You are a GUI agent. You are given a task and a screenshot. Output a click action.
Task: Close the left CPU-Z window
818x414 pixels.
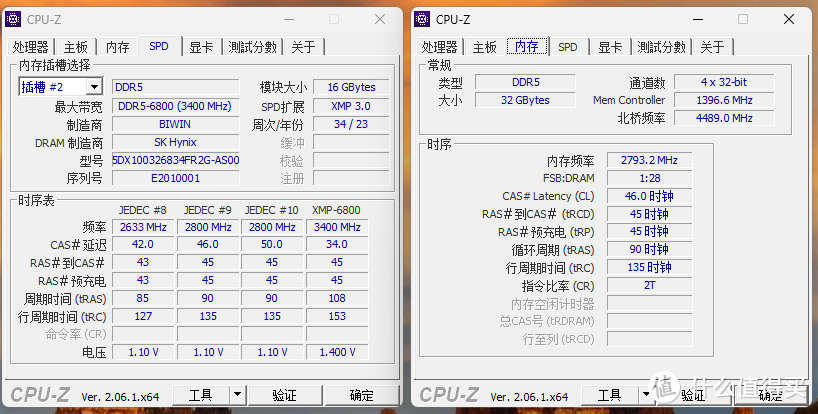pyautogui.click(x=380, y=19)
